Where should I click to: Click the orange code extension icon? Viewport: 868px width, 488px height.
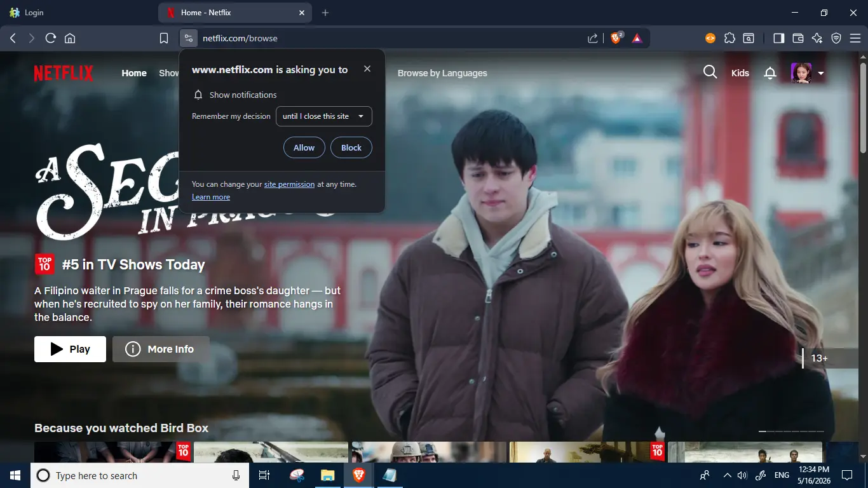click(710, 38)
